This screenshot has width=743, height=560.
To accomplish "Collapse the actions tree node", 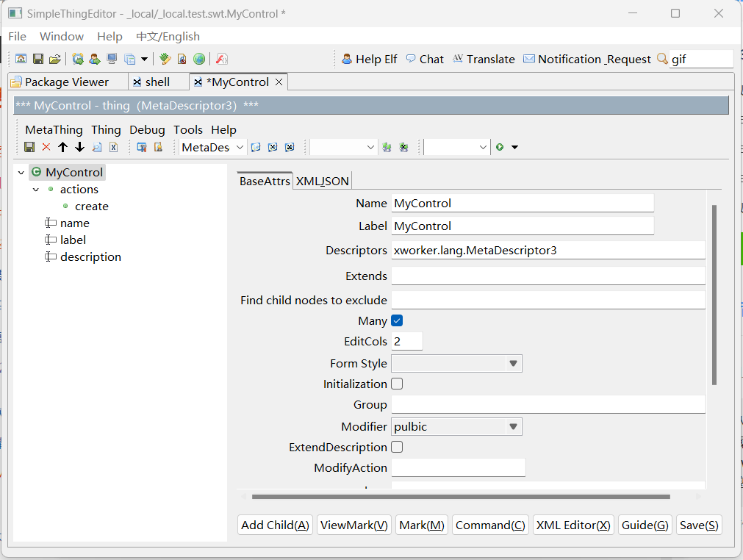I will point(35,189).
